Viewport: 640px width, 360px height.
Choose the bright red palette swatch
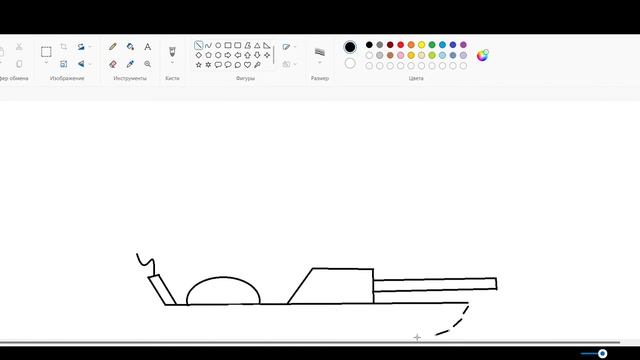point(400,45)
